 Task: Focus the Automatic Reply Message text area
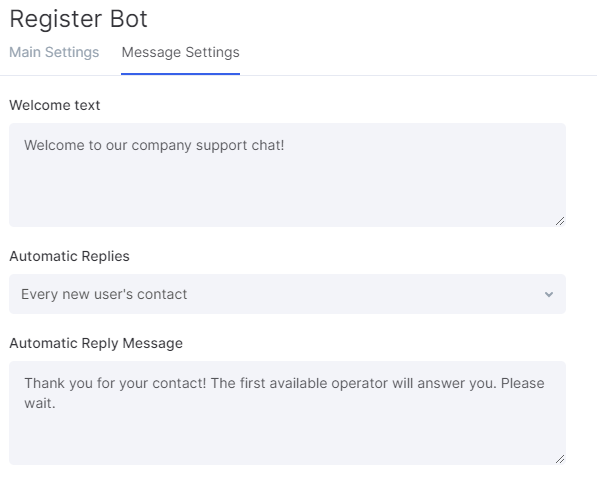[287, 413]
